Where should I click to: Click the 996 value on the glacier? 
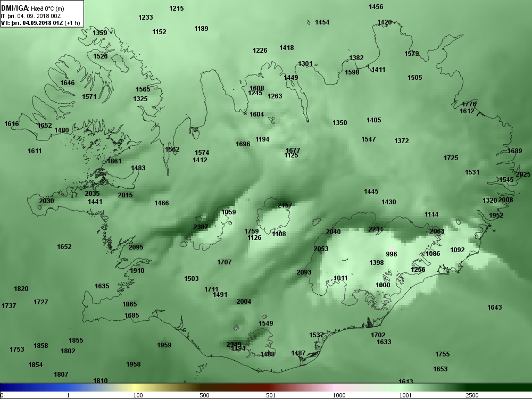392,254
